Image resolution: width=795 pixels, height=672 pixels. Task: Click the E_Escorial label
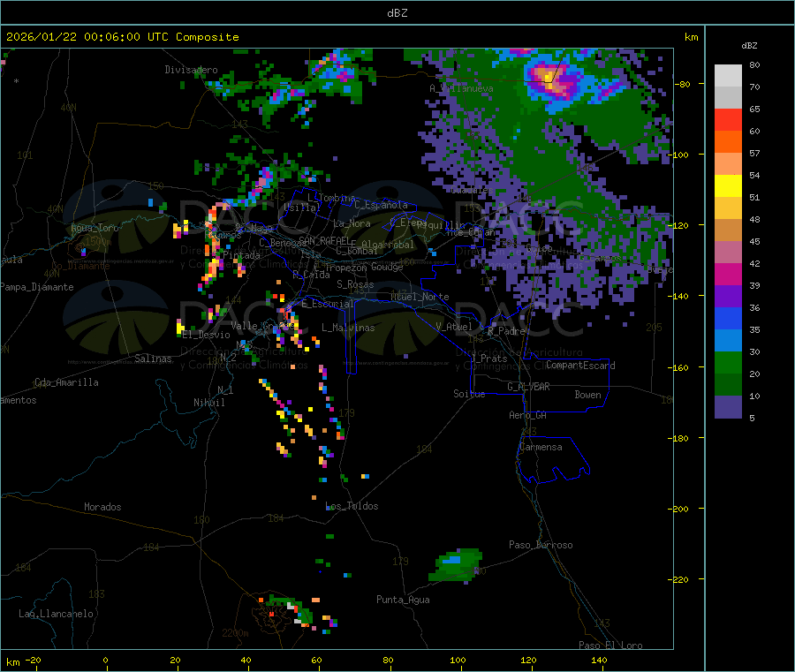328,304
